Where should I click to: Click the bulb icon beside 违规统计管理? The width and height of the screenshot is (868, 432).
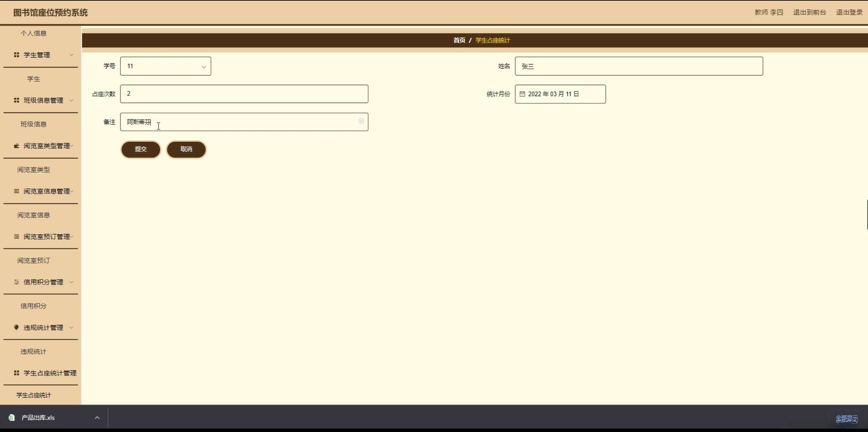16,328
